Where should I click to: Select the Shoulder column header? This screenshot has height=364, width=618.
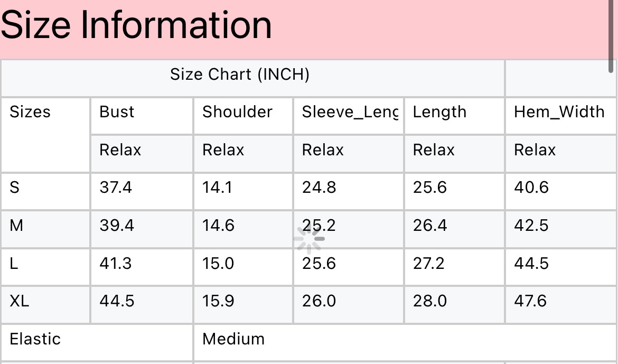click(237, 112)
